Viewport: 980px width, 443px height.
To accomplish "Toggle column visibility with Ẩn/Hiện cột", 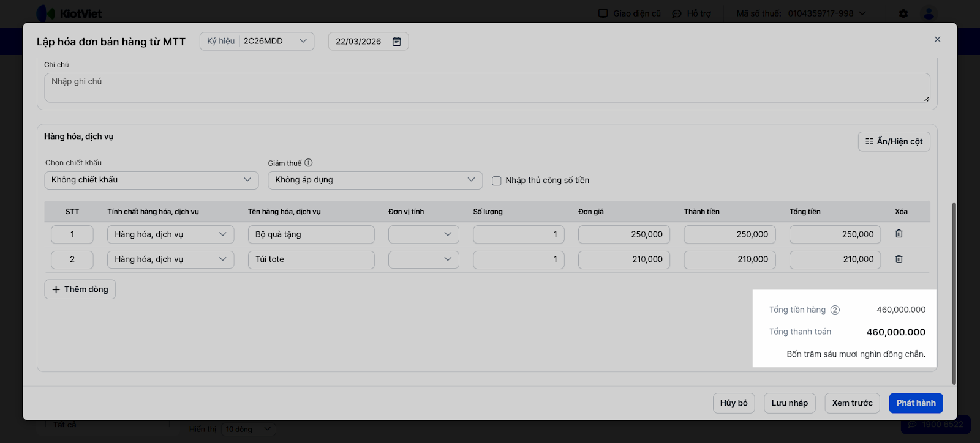I will 894,141.
